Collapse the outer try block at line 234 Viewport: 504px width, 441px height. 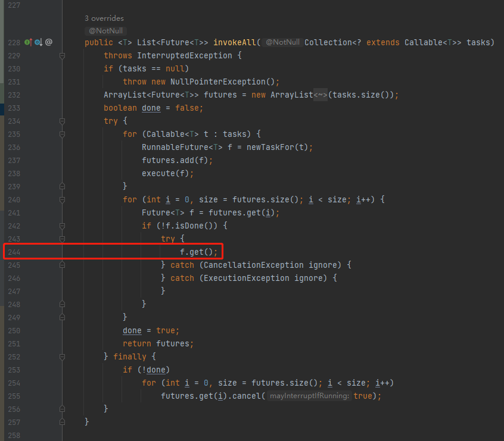click(x=63, y=121)
